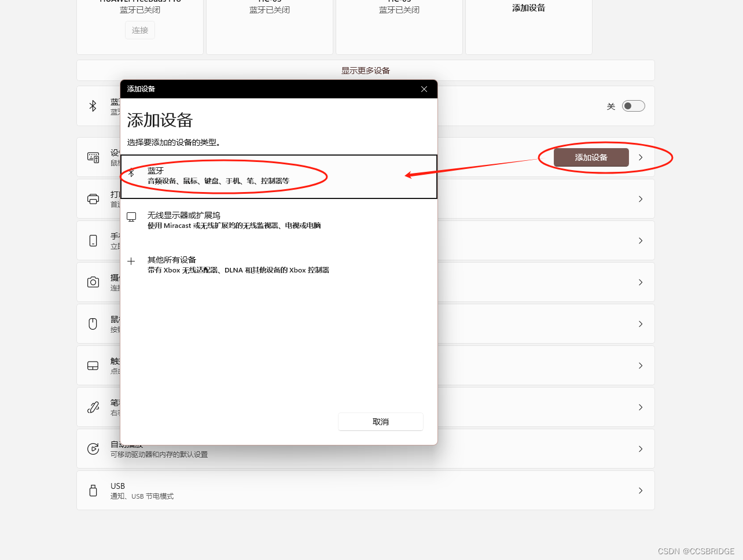The height and width of the screenshot is (560, 743).
Task: Expand the devices row chevron next to 添加设备 button
Action: click(x=641, y=157)
